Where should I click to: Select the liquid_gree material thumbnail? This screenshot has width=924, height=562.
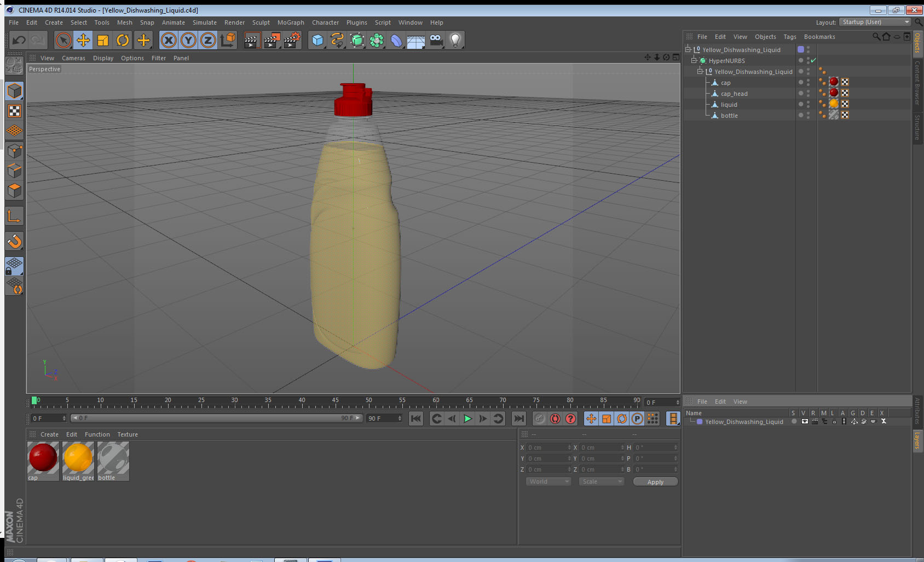pyautogui.click(x=78, y=458)
